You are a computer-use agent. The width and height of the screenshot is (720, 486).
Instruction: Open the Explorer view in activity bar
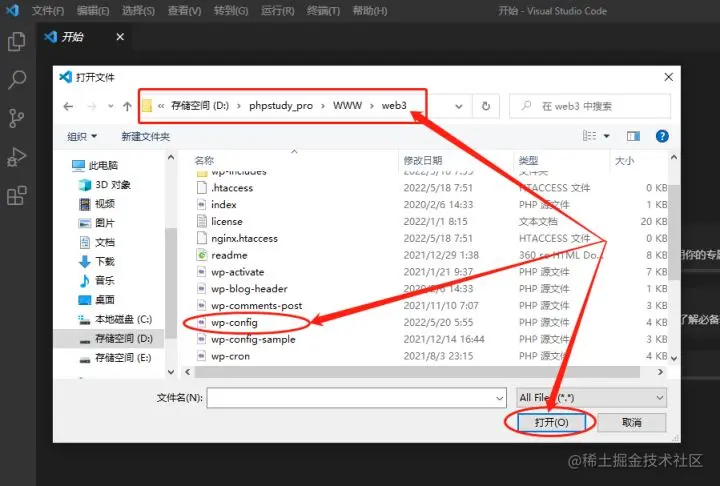pos(17,42)
